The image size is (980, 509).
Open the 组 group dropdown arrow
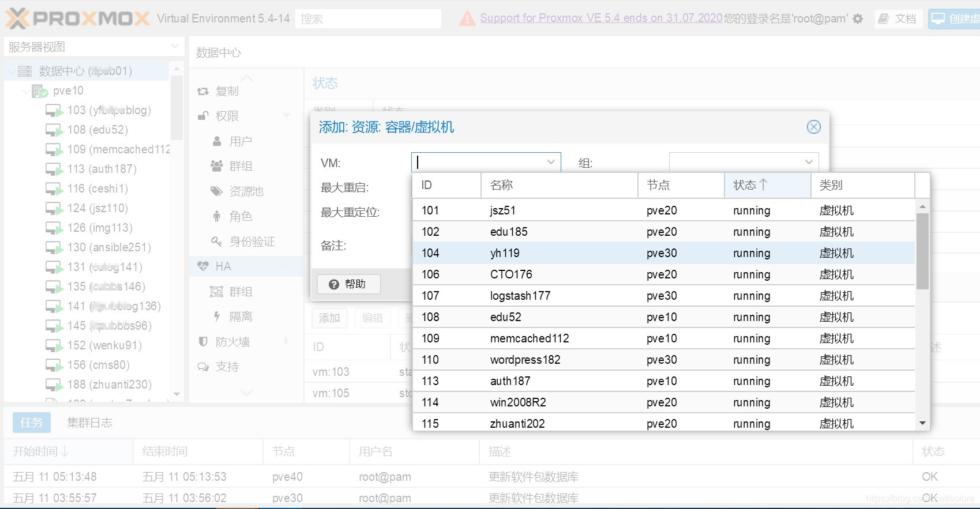click(x=809, y=163)
